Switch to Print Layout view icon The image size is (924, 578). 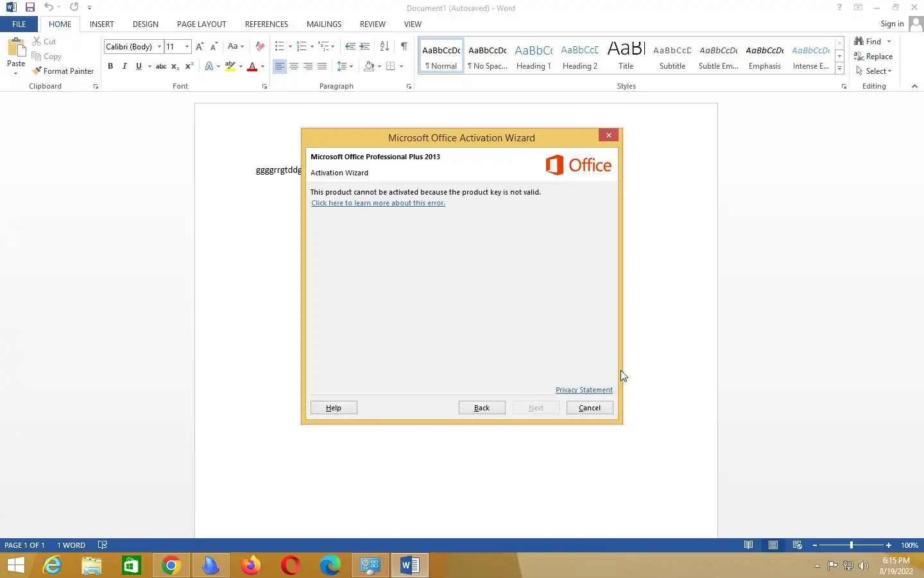click(773, 545)
